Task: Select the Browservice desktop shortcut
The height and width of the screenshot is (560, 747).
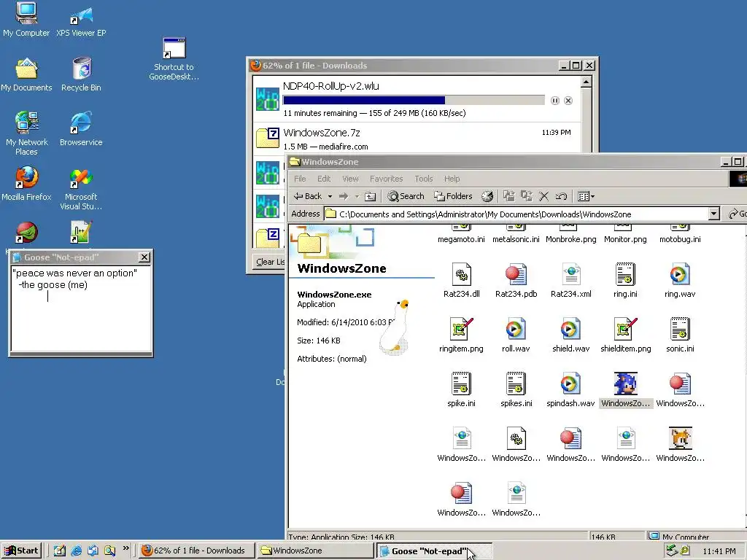Action: tap(81, 128)
